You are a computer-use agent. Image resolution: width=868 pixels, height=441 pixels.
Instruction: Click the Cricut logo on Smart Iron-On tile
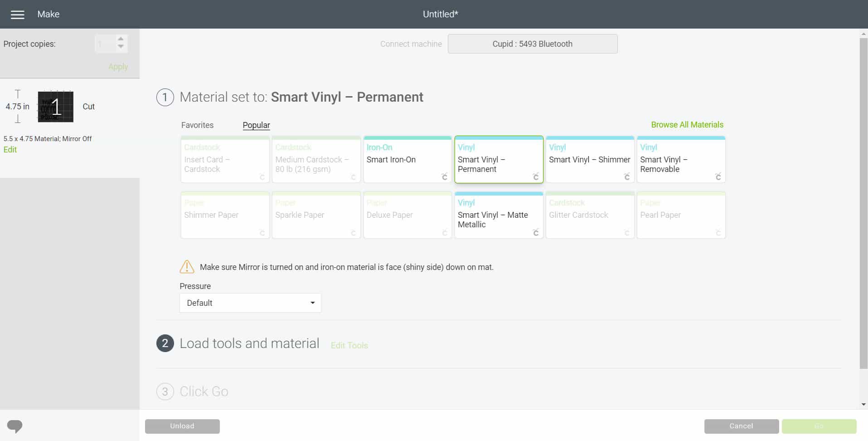(445, 176)
